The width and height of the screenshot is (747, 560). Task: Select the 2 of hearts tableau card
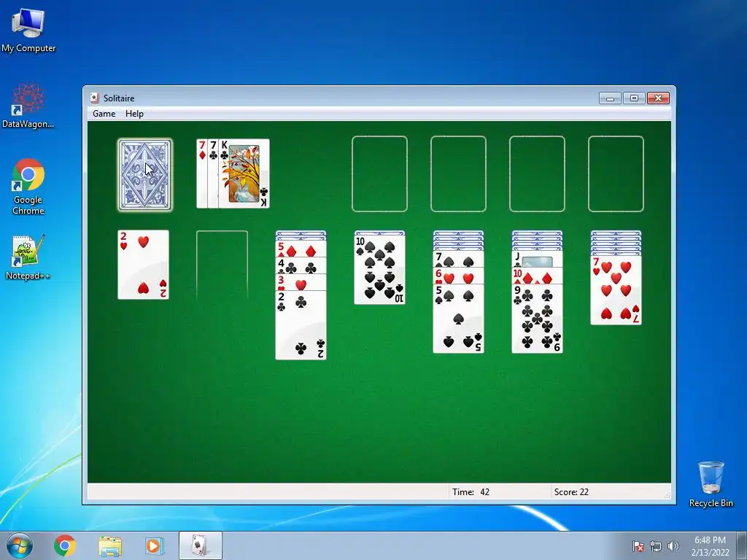[144, 265]
